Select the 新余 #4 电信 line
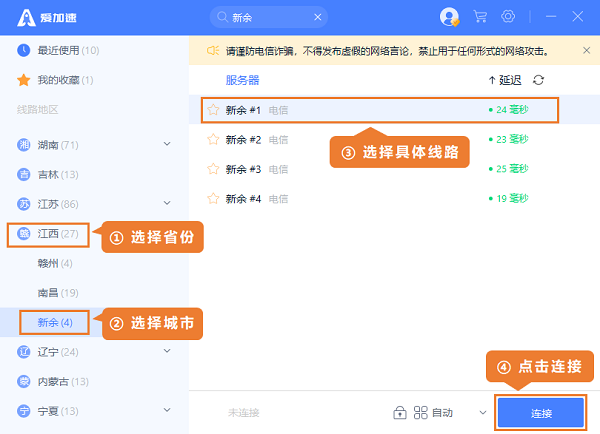Image resolution: width=600 pixels, height=434 pixels. click(394, 199)
